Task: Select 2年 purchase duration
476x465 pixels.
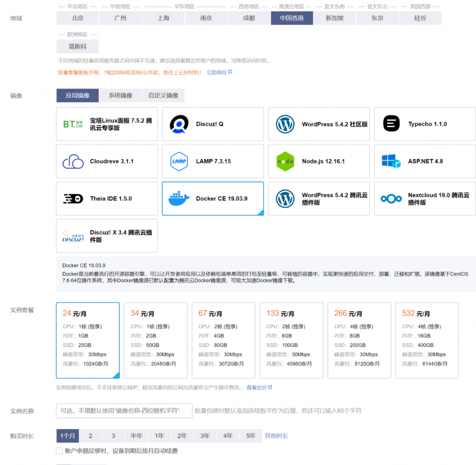Action: 182,436
